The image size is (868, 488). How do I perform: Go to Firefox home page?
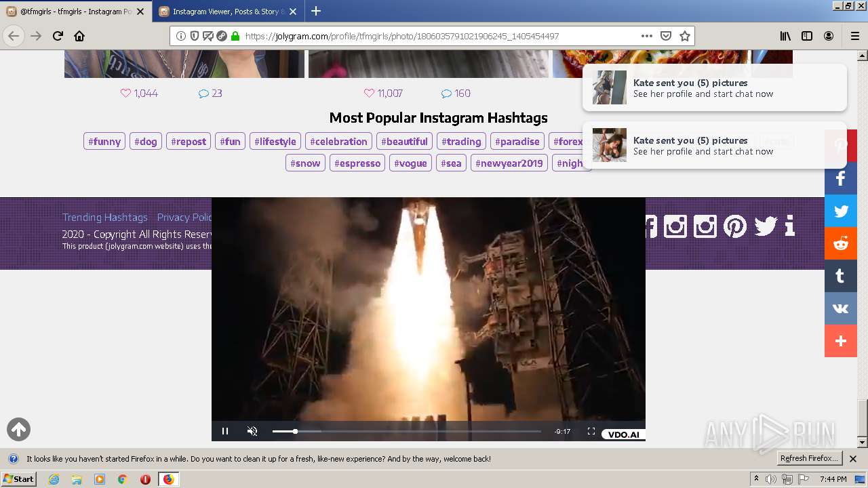tap(79, 36)
